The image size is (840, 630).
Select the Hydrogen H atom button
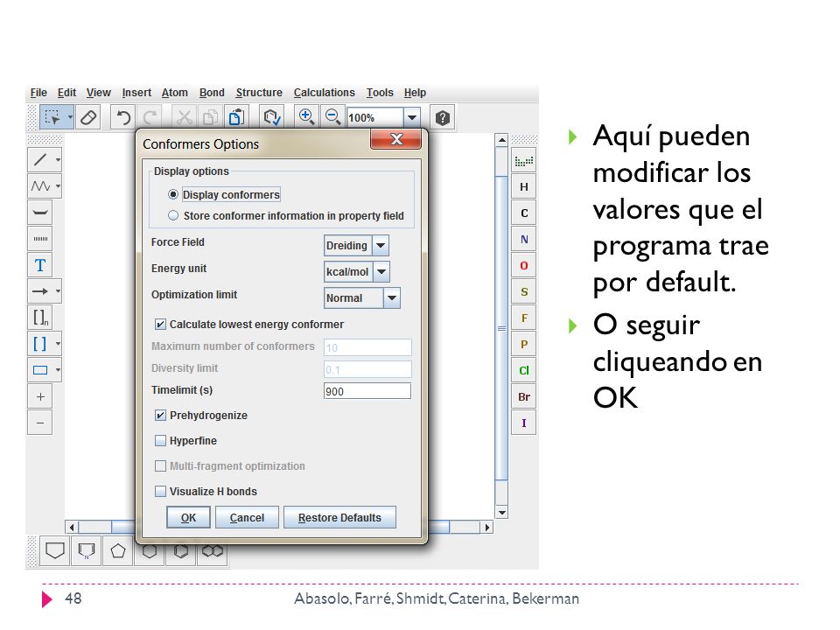coord(524,187)
